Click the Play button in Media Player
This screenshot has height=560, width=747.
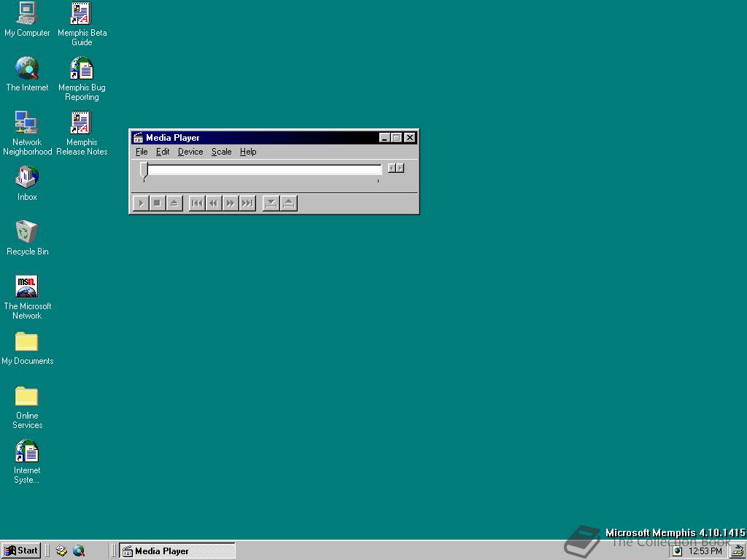(141, 203)
